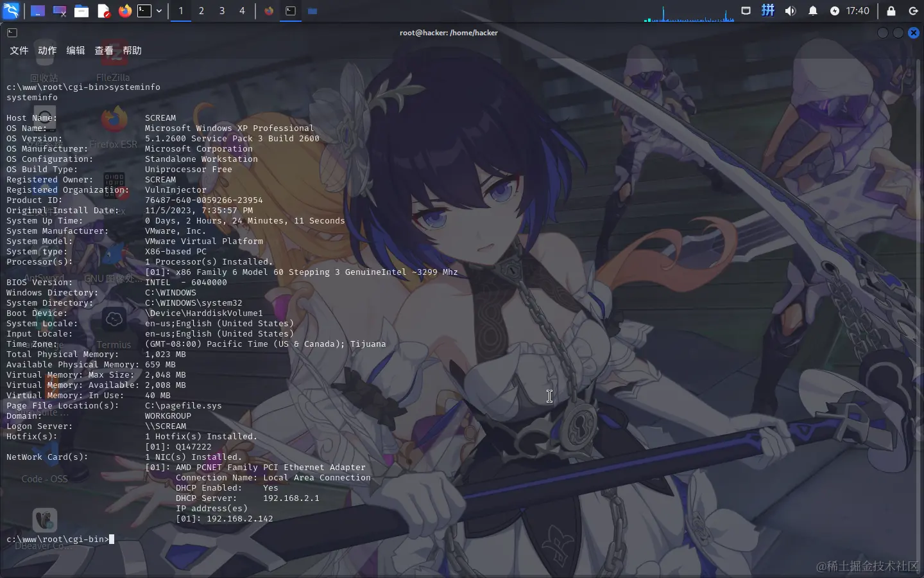The width and height of the screenshot is (924, 578).
Task: Open the 文件 menu in the terminal
Action: pyautogui.click(x=19, y=51)
